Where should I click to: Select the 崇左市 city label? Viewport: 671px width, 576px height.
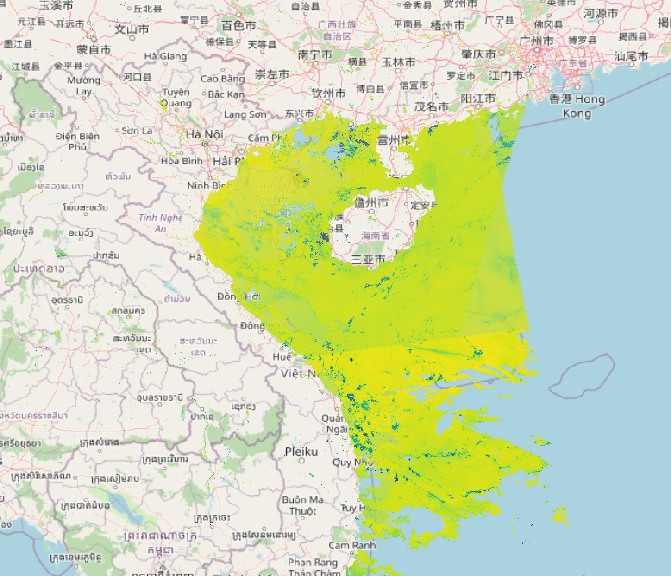tap(272, 74)
